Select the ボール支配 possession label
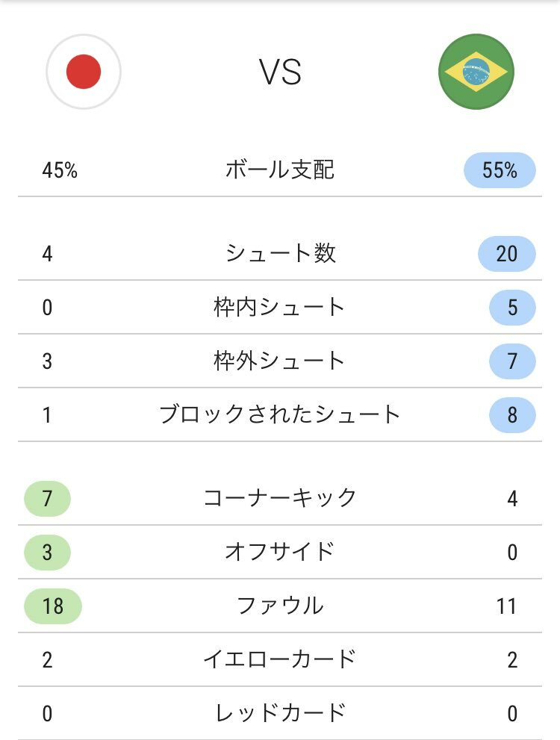560x740 pixels. click(x=280, y=170)
